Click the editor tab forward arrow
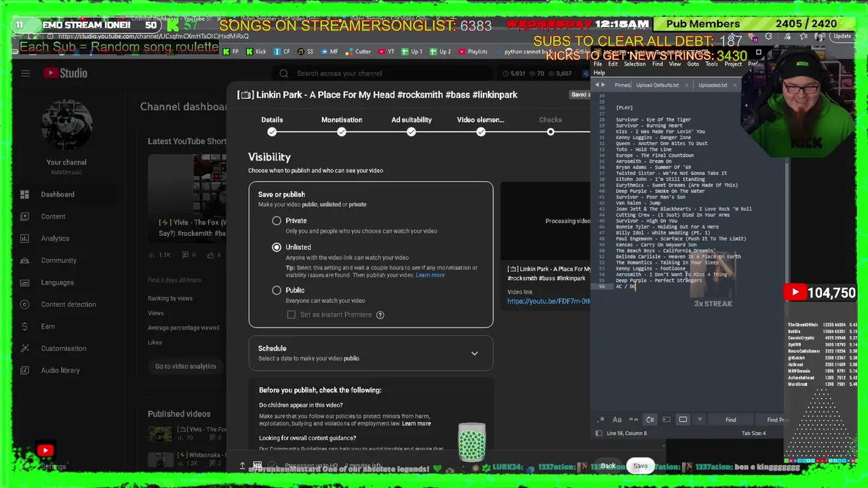Screen dimensions: 868x488 (603, 85)
